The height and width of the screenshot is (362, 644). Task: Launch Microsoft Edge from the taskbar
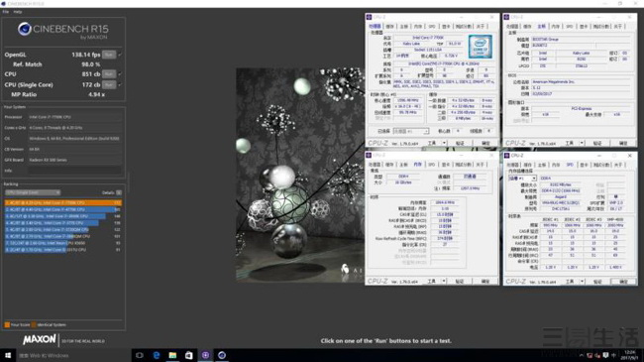click(x=157, y=355)
